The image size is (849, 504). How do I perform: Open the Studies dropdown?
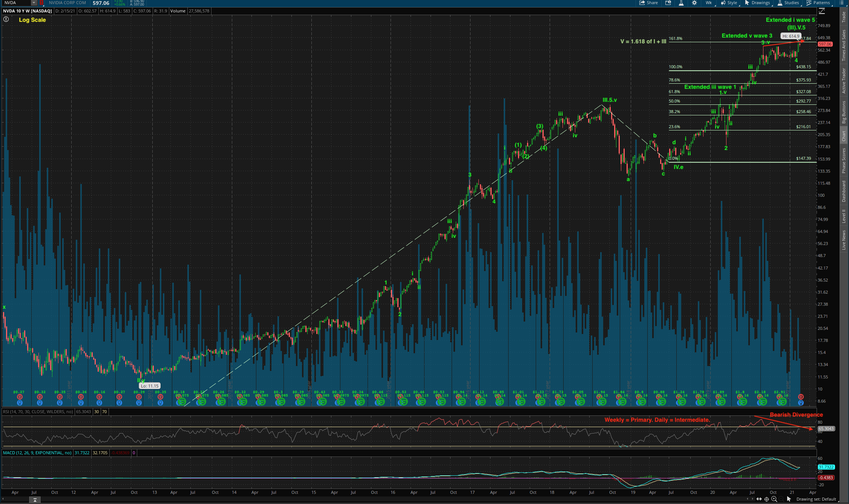click(788, 3)
